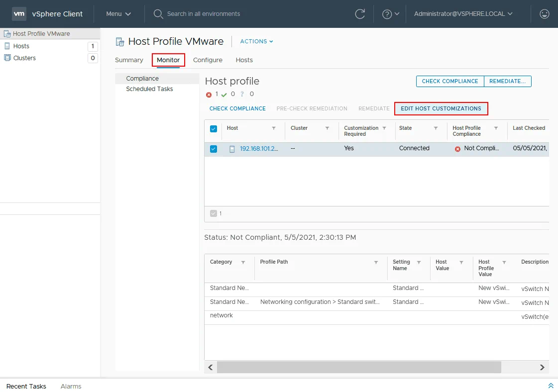Switch to the Configure tab

(208, 60)
